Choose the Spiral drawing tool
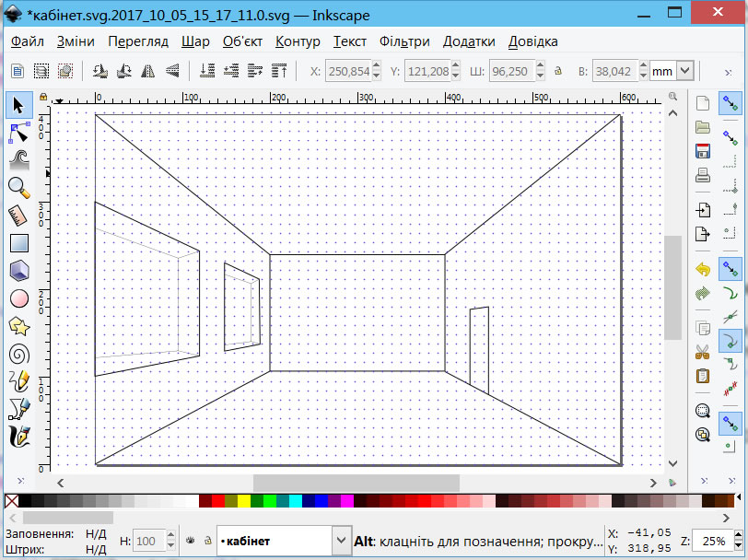 pyautogui.click(x=18, y=354)
